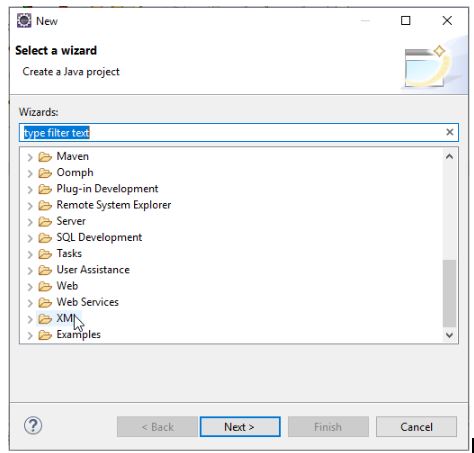Click the scroll up arrow in wizard list
The image size is (474, 453).
[x=449, y=156]
